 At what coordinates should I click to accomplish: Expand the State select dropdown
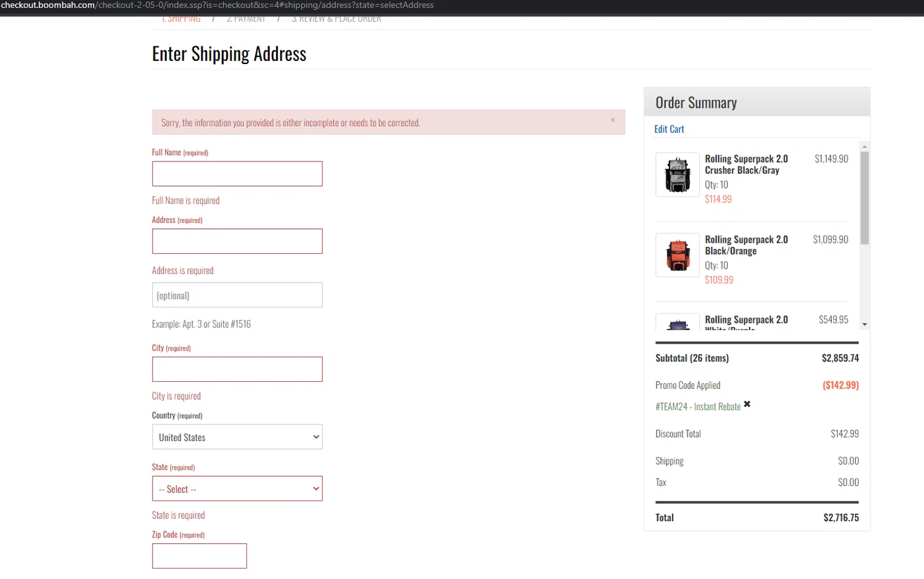point(237,489)
